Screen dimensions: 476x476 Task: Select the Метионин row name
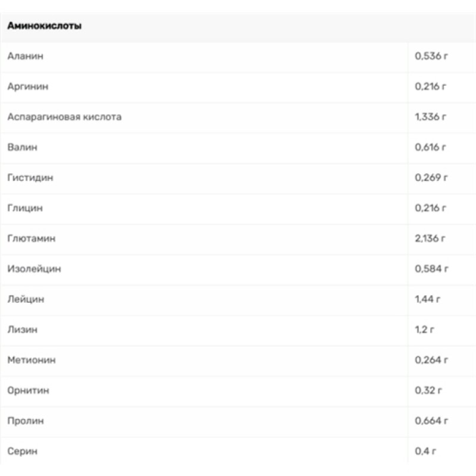tap(32, 360)
